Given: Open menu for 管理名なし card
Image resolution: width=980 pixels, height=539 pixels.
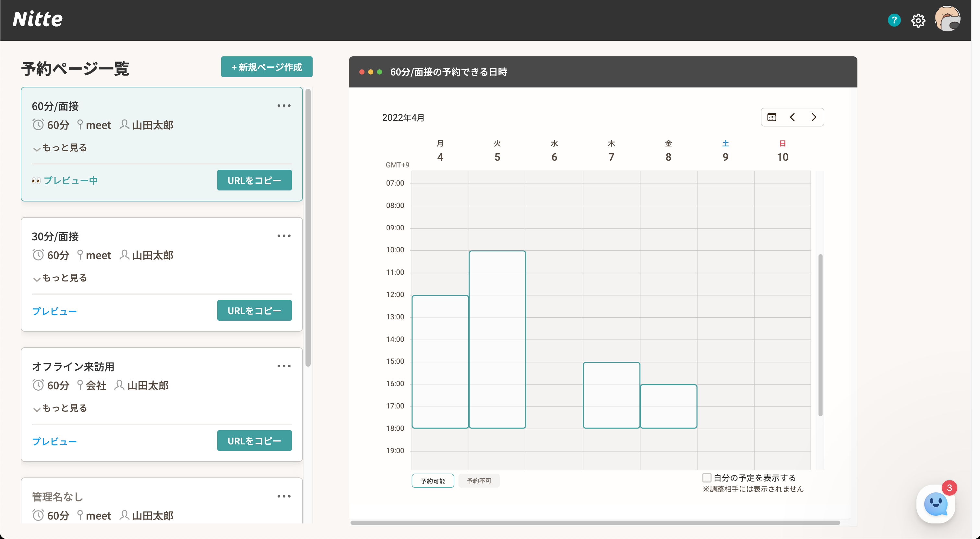Looking at the screenshot, I should point(284,496).
